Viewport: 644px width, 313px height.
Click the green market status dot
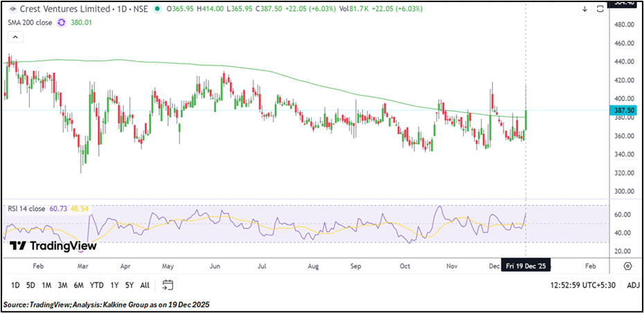[x=158, y=9]
